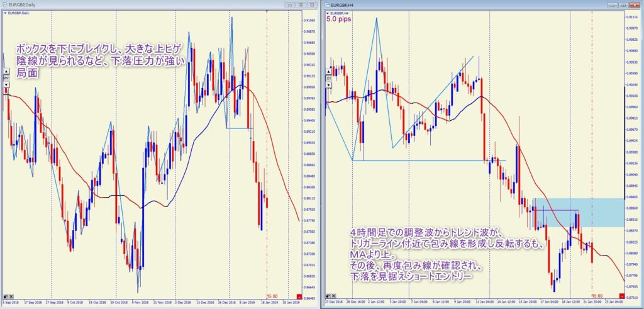Click the chart icon in the EURGBP,Daily title bar
644x309 pixels.
point(5,4)
